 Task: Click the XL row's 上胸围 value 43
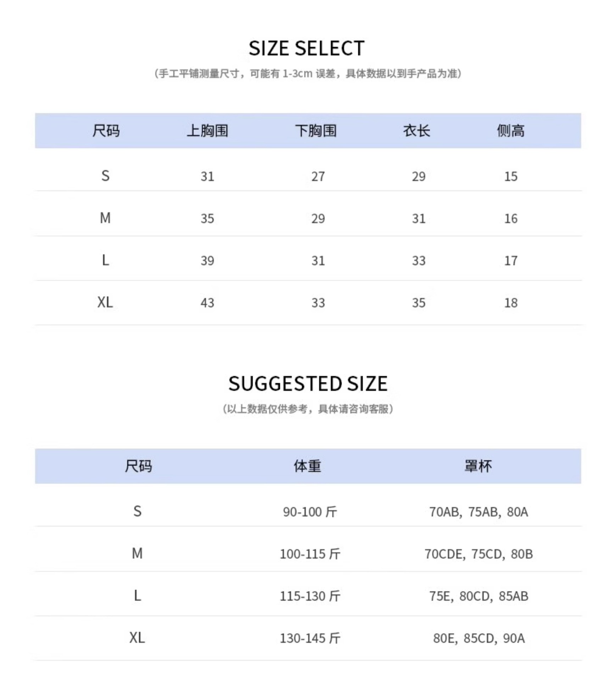[207, 303]
